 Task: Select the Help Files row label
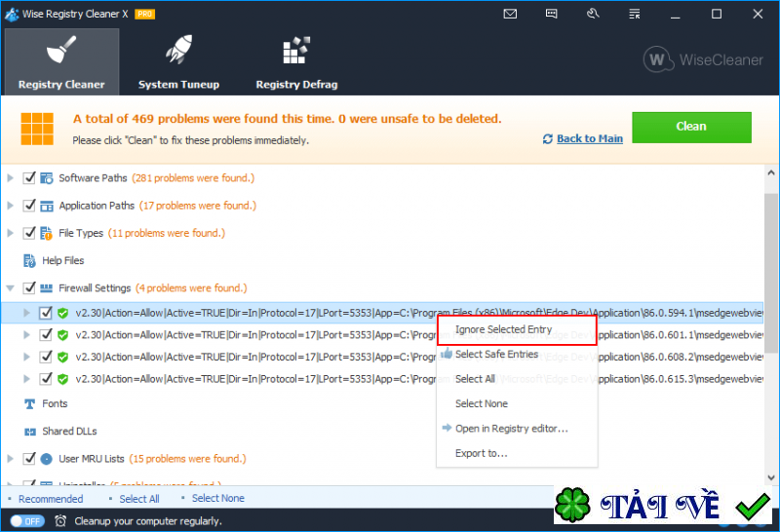coord(62,260)
